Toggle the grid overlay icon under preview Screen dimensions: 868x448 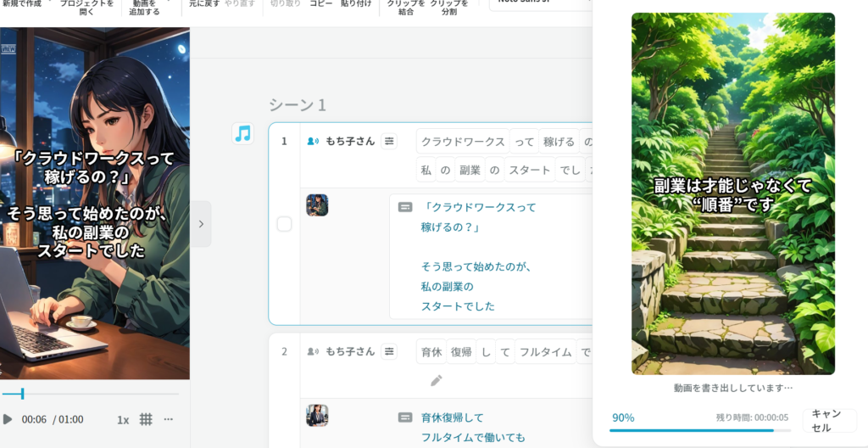146,419
